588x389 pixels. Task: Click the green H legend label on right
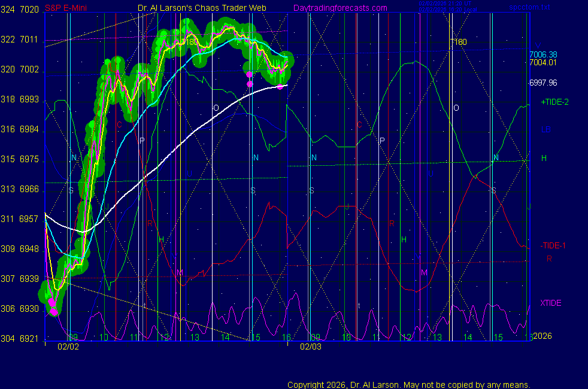(544, 159)
